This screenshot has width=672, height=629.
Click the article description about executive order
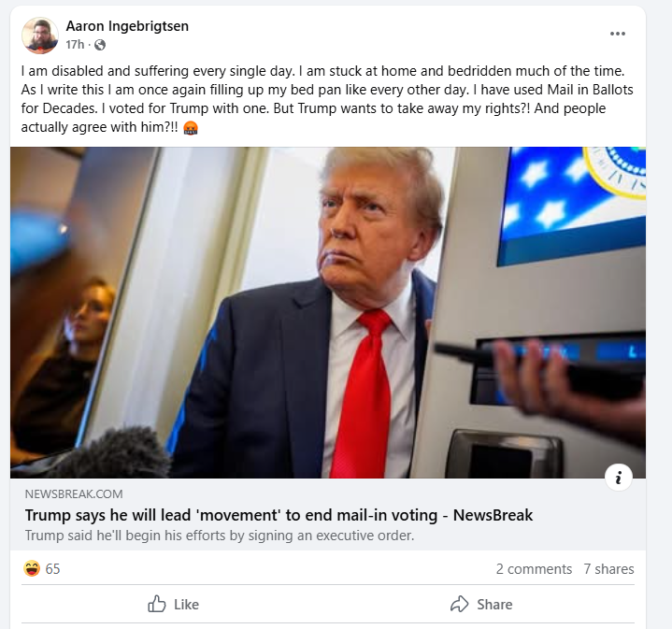pos(220,536)
